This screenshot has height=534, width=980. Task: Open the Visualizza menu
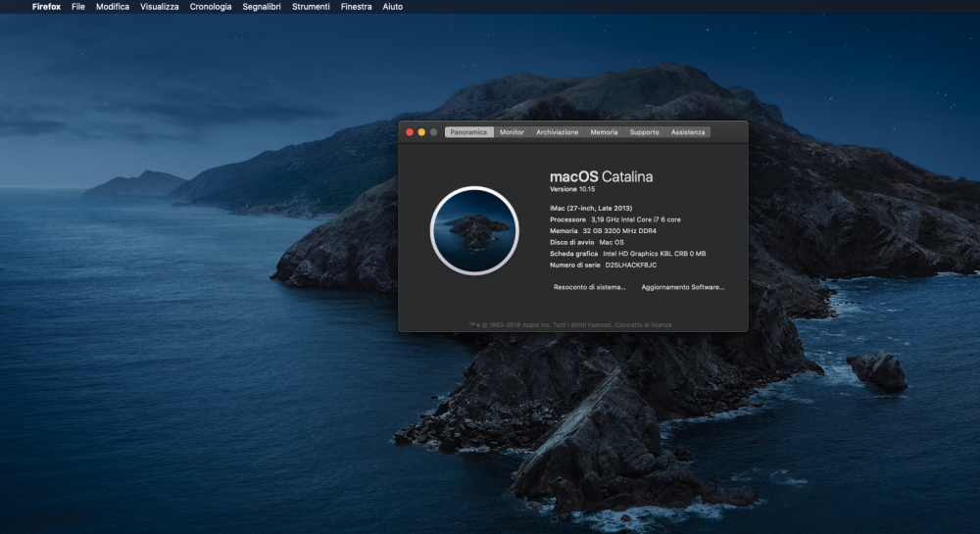[x=160, y=7]
